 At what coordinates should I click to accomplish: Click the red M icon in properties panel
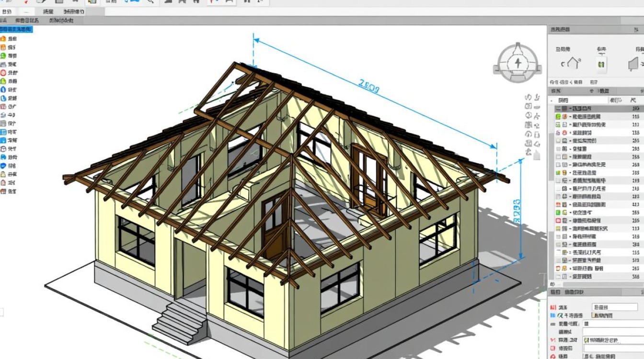pos(553,340)
